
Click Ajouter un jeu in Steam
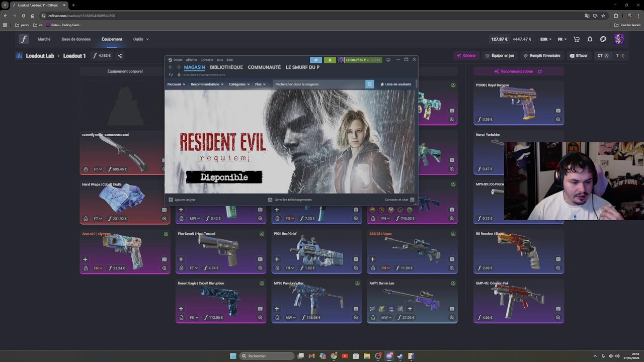182,200
